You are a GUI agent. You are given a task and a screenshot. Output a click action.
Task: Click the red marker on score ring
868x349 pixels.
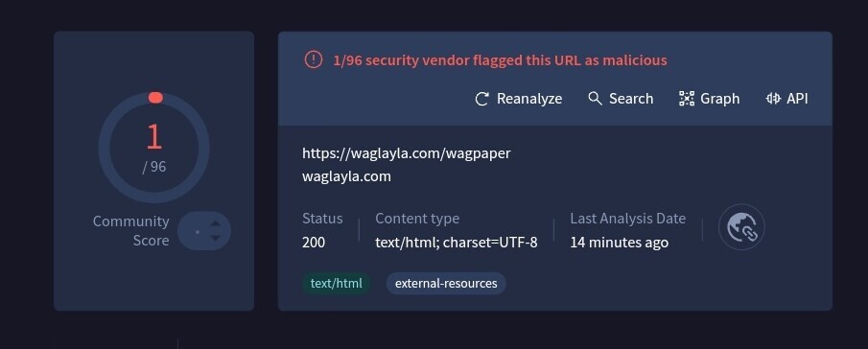click(155, 98)
